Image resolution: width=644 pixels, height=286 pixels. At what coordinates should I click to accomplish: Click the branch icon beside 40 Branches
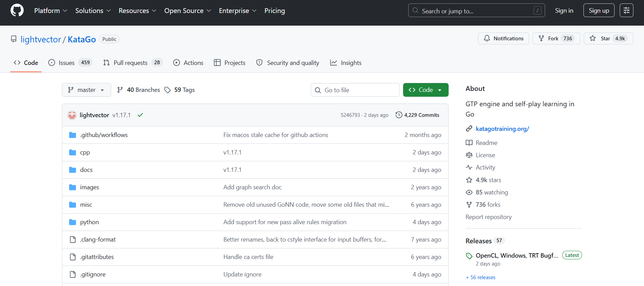tap(120, 90)
